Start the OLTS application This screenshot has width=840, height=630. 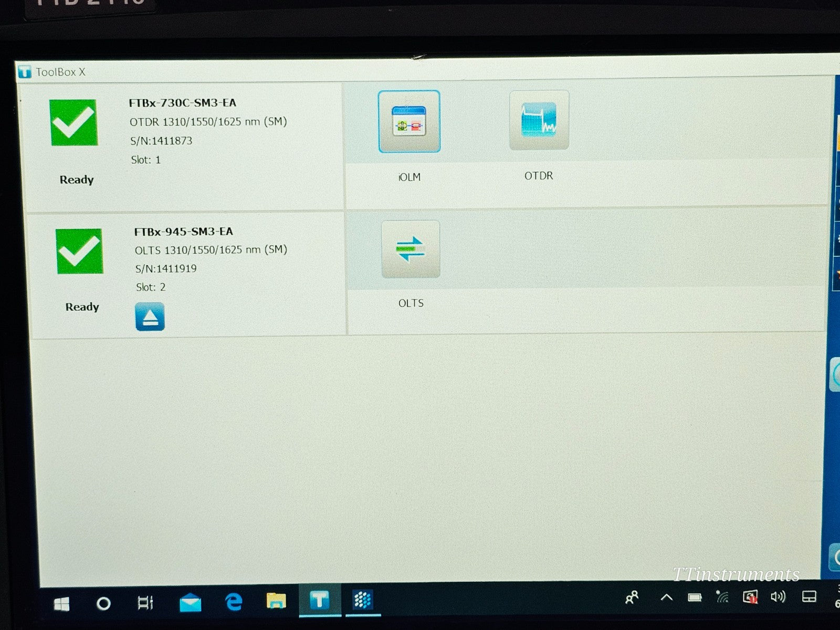411,249
